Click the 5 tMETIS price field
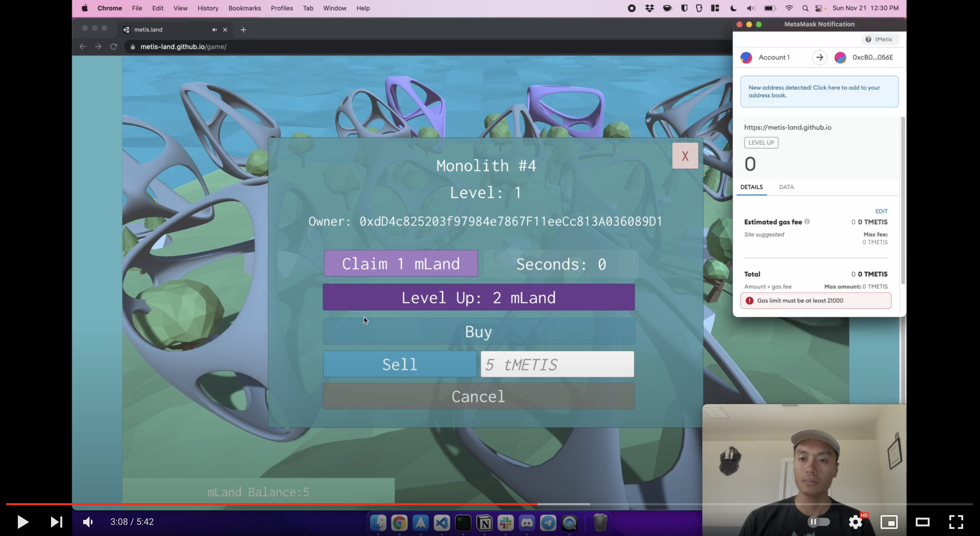Image resolution: width=980 pixels, height=536 pixels. pyautogui.click(x=557, y=364)
